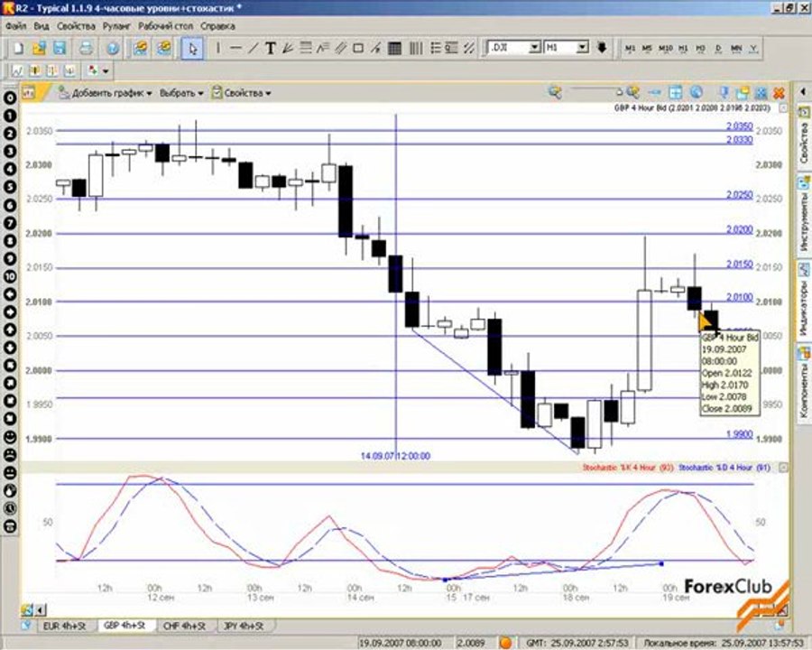Select the rectangle drawing tool

point(358,48)
